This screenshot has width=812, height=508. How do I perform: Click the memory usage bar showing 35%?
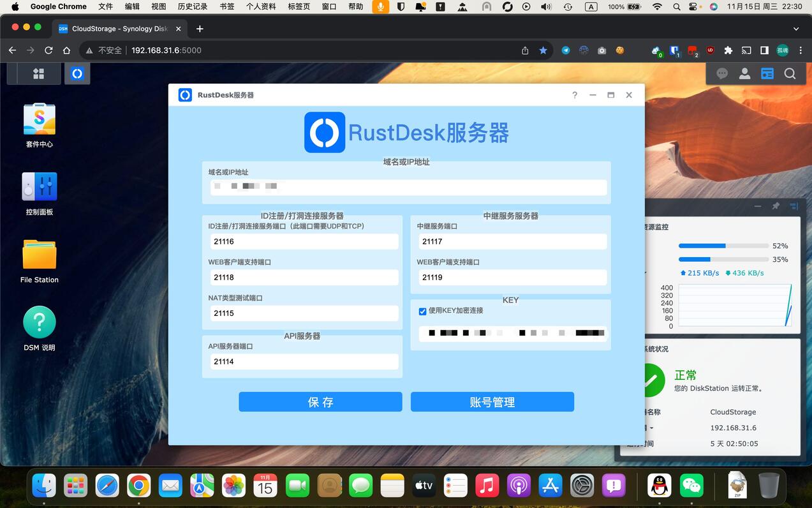pos(723,259)
